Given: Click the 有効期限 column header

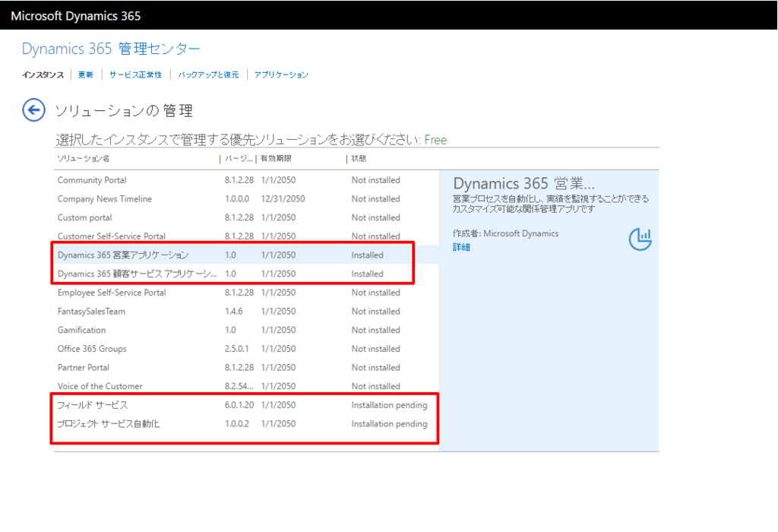Looking at the screenshot, I should click(x=277, y=159).
